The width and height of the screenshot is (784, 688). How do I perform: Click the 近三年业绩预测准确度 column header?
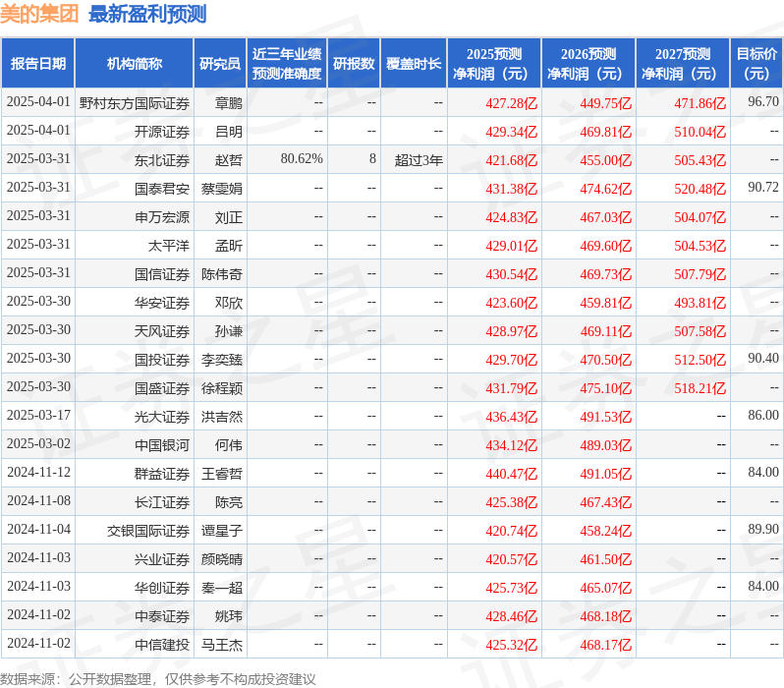[x=287, y=64]
